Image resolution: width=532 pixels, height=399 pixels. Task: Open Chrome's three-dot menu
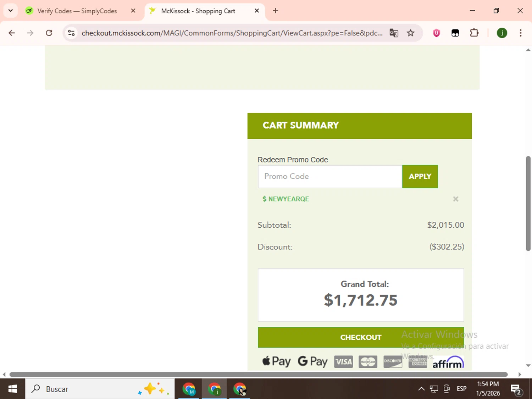pos(520,33)
